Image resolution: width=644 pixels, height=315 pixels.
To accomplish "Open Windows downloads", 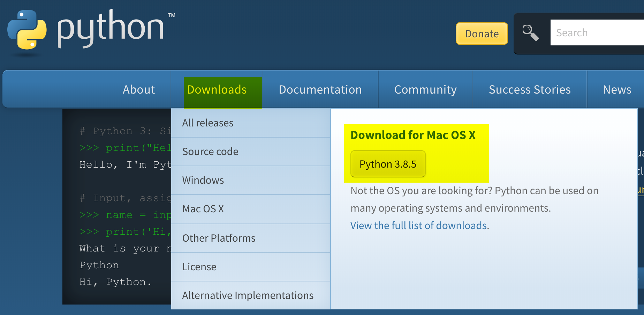I will [203, 180].
